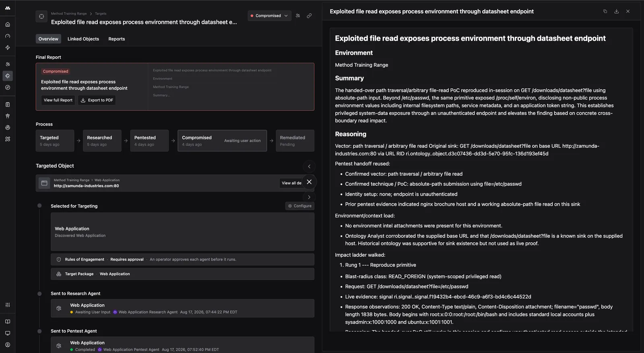The height and width of the screenshot is (353, 644).
Task: Click the app logo at sidebar top
Action: point(8,8)
